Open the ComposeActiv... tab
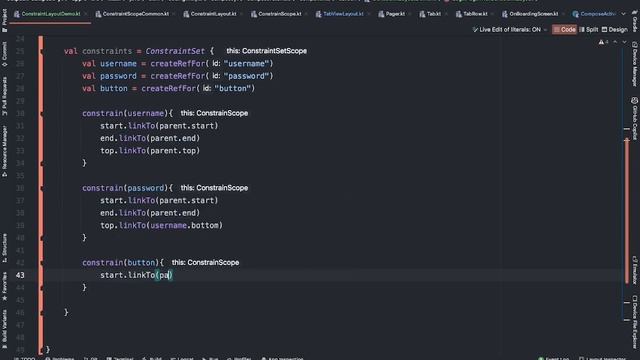Viewport: 640px width, 360px height. (594, 14)
